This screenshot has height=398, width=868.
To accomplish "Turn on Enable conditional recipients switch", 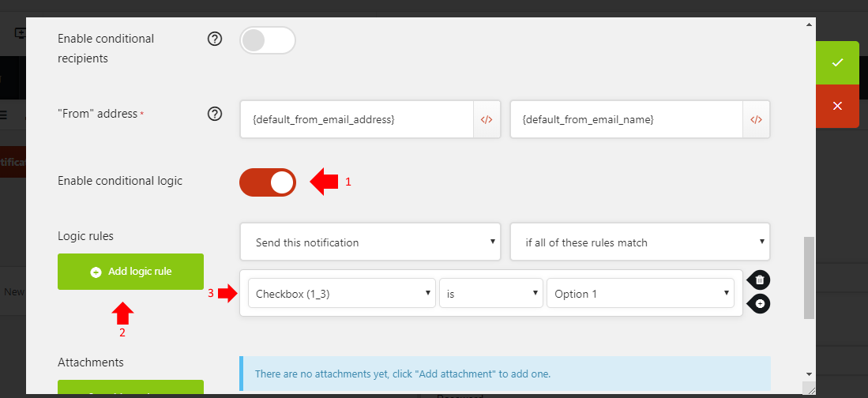I will click(267, 40).
